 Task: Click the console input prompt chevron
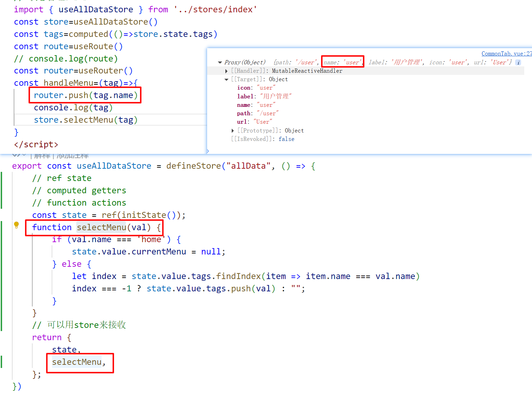208,151
